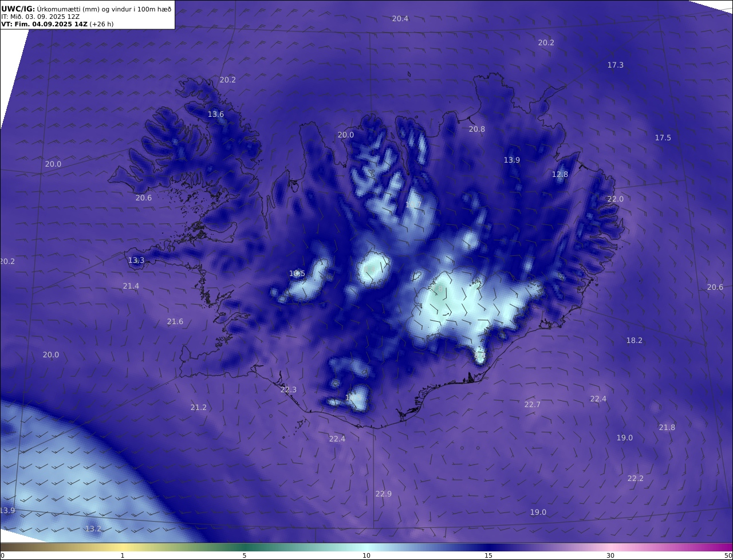Click the 12.8 value label
733x560 pixels.
click(560, 175)
